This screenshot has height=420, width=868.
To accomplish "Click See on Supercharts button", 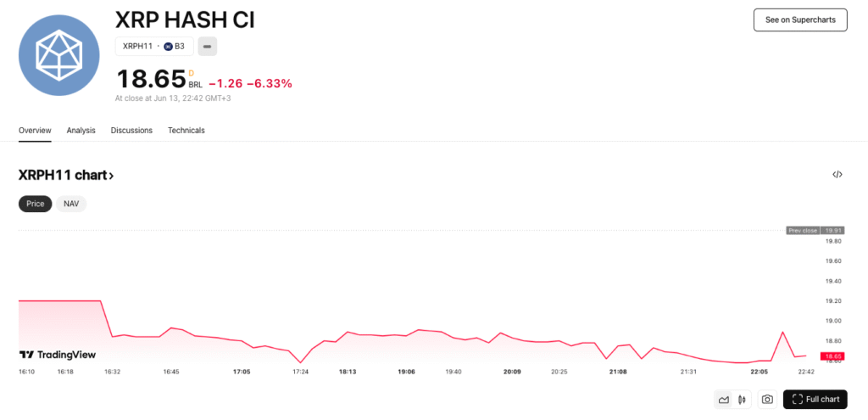I will (x=800, y=20).
